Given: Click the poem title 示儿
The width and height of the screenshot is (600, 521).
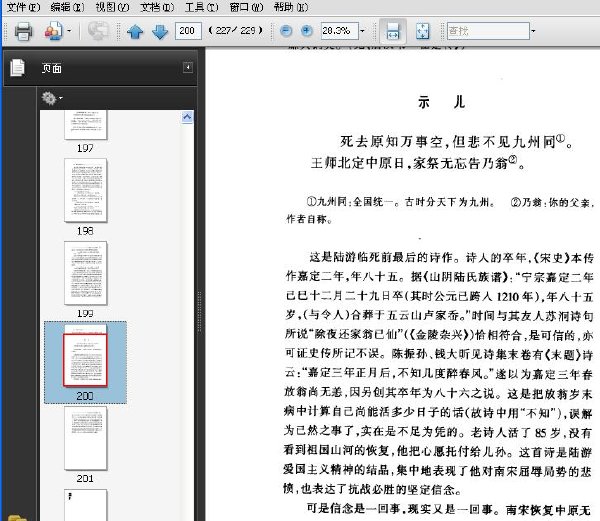Looking at the screenshot, I should [441, 103].
